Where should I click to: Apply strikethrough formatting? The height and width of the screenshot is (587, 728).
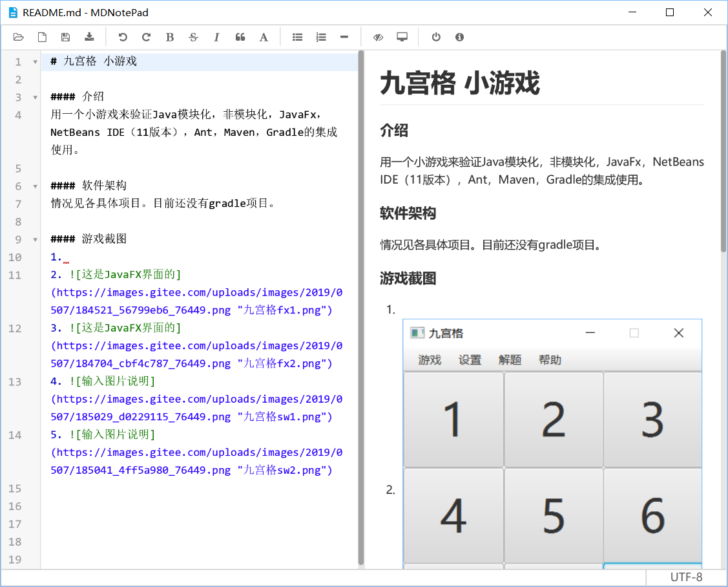(x=193, y=37)
